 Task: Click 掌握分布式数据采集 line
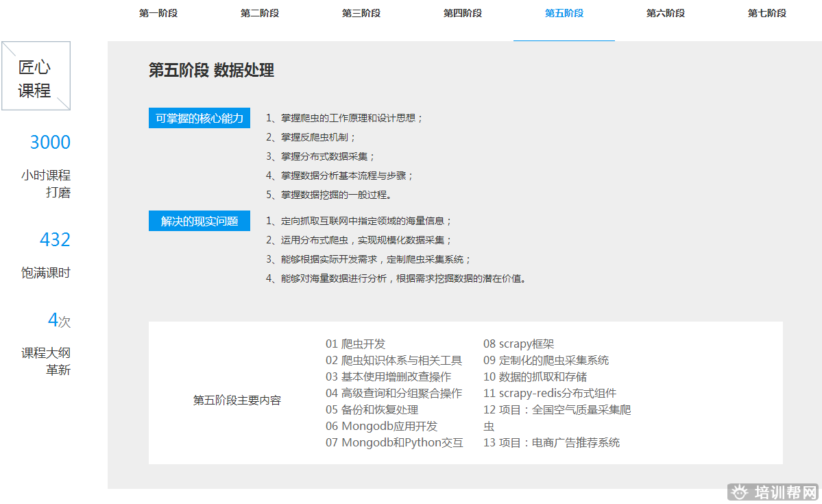[x=320, y=156]
